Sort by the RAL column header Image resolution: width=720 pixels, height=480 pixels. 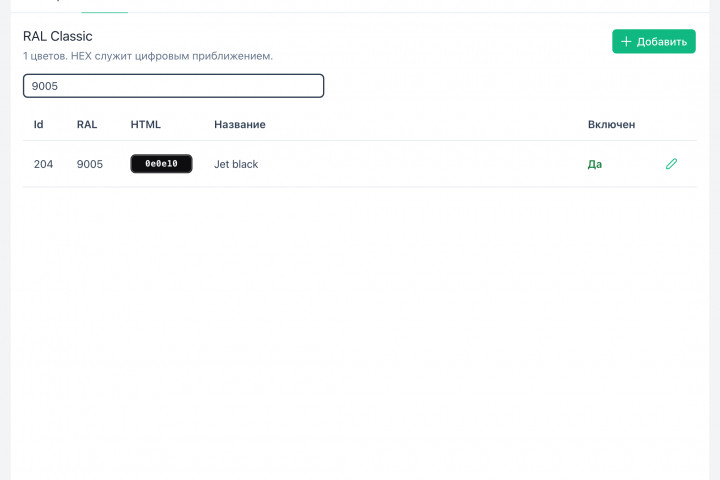87,124
